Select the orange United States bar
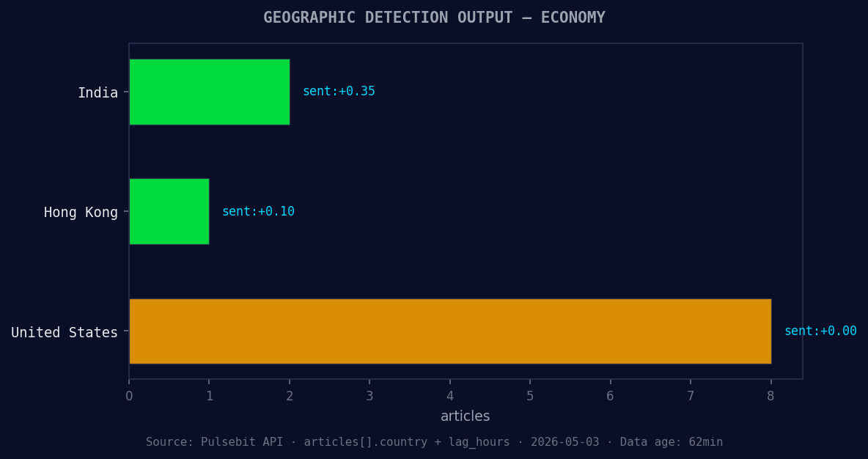The image size is (868, 459). [x=450, y=331]
